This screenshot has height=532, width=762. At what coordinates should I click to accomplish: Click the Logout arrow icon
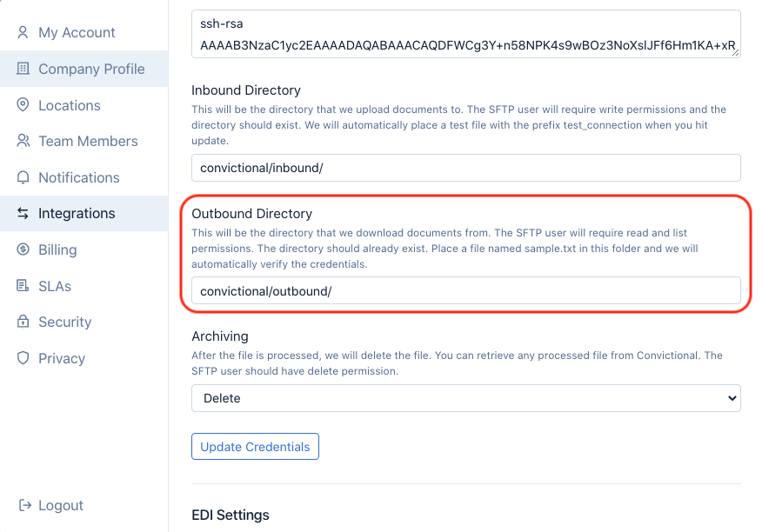(24, 505)
